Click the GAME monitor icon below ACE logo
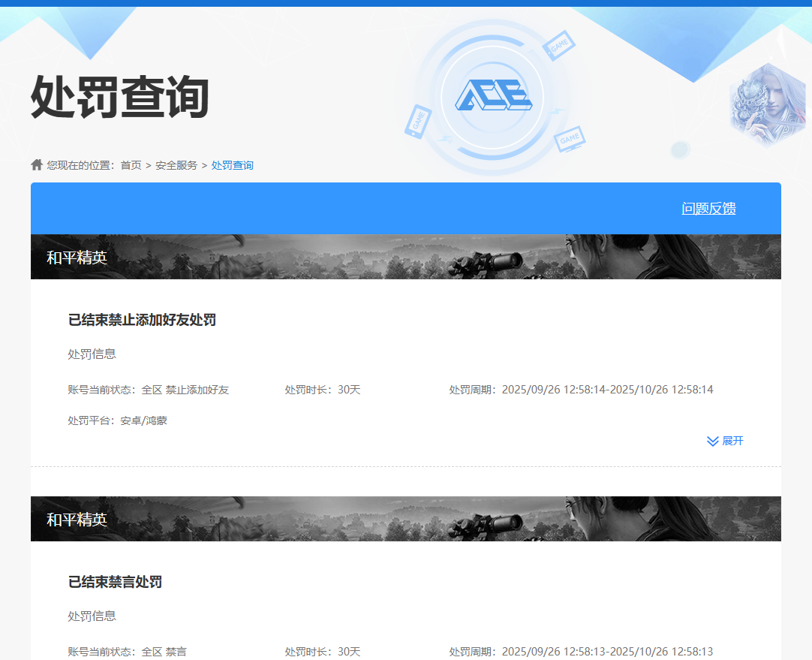 pos(570,139)
